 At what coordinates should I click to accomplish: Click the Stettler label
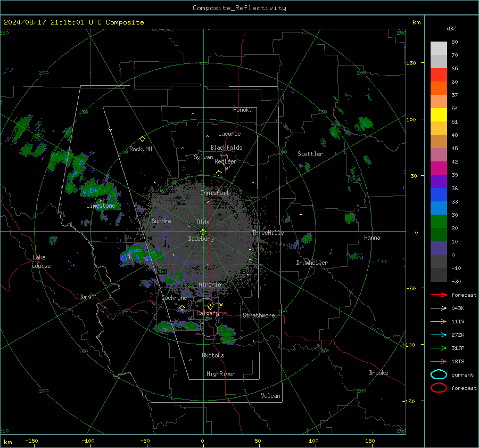tap(310, 154)
